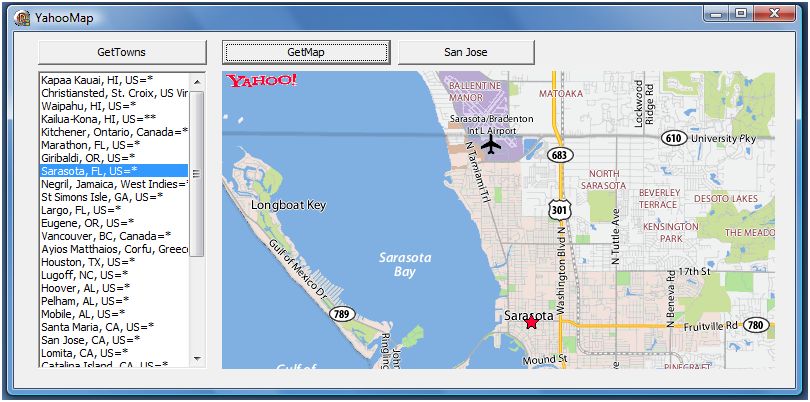Click 'KENSINGTON PARK' map label
The height and width of the screenshot is (402, 810).
(671, 233)
